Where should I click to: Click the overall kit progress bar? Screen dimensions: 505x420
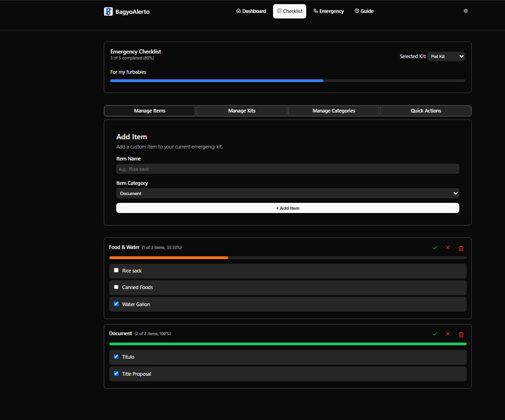pos(288,81)
